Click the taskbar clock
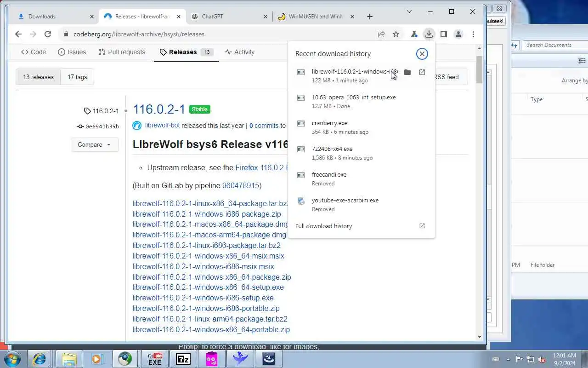The image size is (588, 368). click(565, 359)
